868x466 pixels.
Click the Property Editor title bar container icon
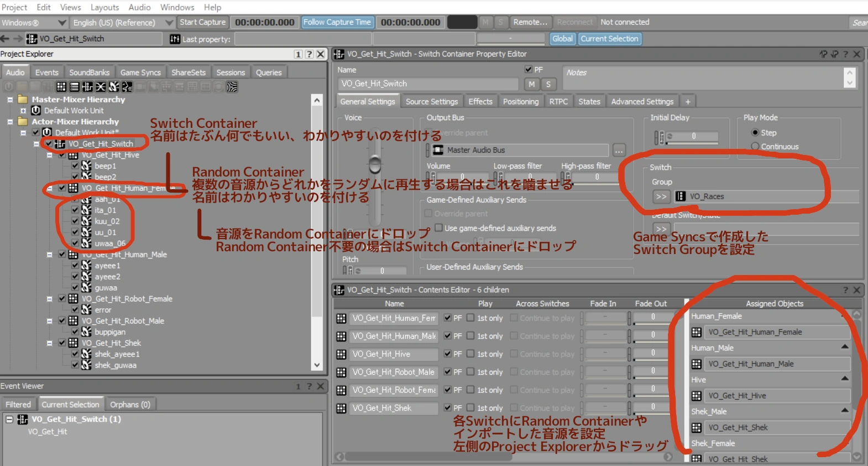(339, 54)
